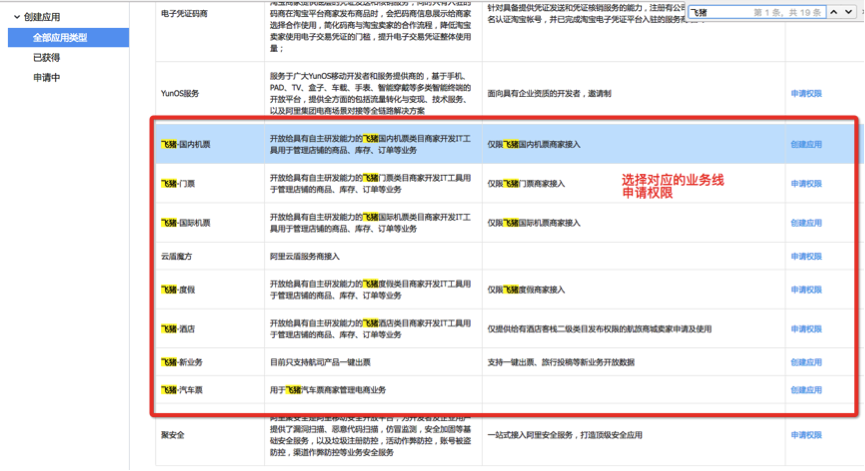Click 申请权限 link in 飞猪-门票 row
Viewport: 865px width, 471px height.
(x=806, y=184)
